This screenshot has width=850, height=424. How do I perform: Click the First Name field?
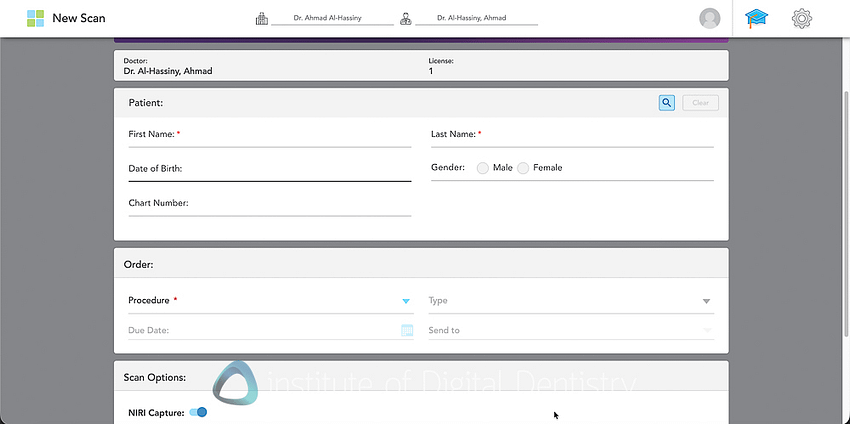[x=270, y=136]
